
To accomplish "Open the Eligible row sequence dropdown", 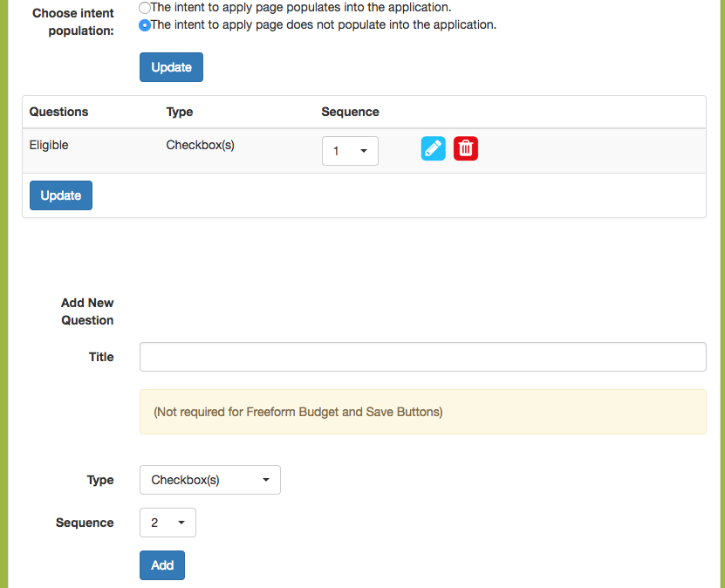I will (x=350, y=151).
